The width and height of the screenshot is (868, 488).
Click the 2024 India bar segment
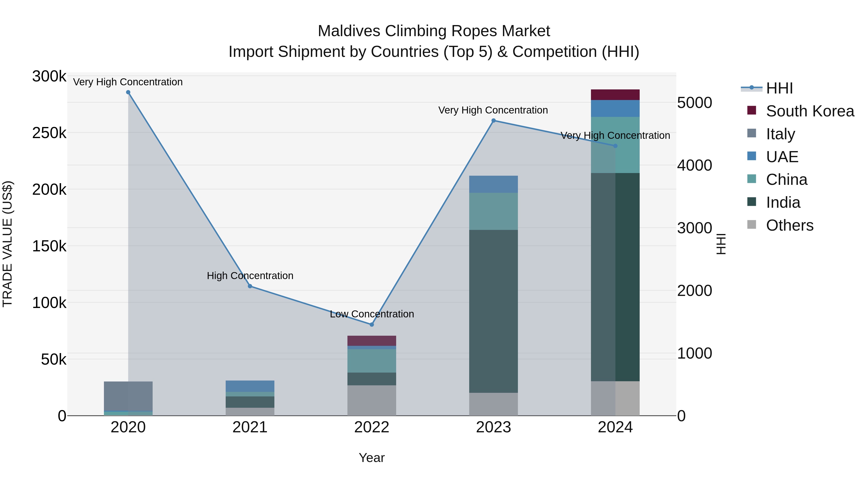[x=615, y=277]
